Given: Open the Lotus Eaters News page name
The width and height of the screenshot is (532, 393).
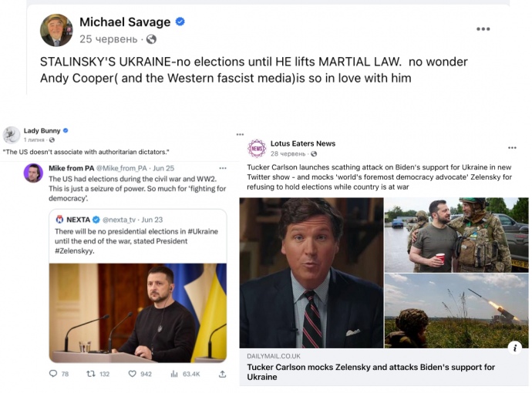Looking at the screenshot, I should [x=303, y=143].
